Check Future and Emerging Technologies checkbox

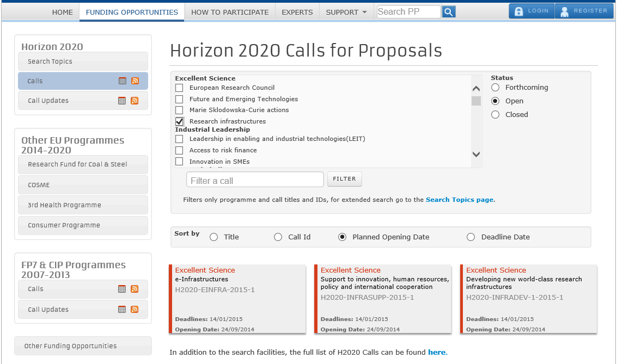(x=179, y=99)
